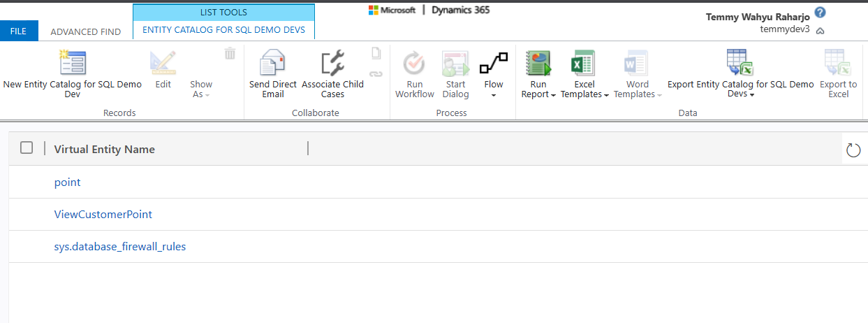Click user name Temmy Wahyu Raharjo
Viewport: 868px width, 323px height.
coord(758,17)
